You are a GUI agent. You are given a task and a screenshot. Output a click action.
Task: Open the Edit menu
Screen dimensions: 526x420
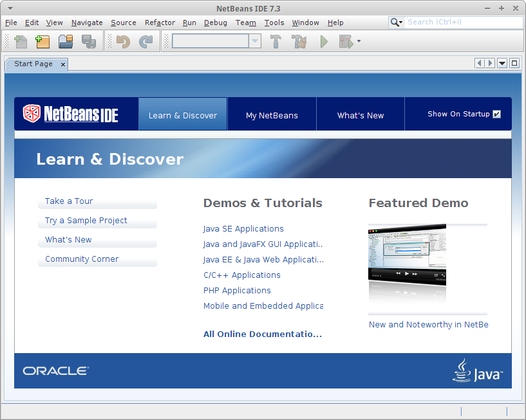(32, 23)
